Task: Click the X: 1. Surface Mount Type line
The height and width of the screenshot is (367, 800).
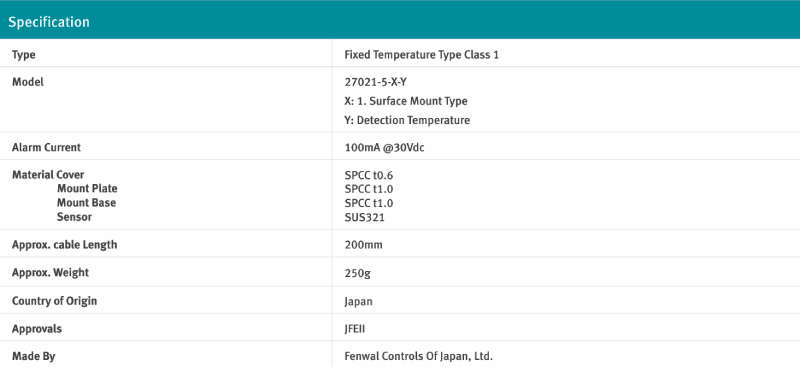Action: coord(406,101)
